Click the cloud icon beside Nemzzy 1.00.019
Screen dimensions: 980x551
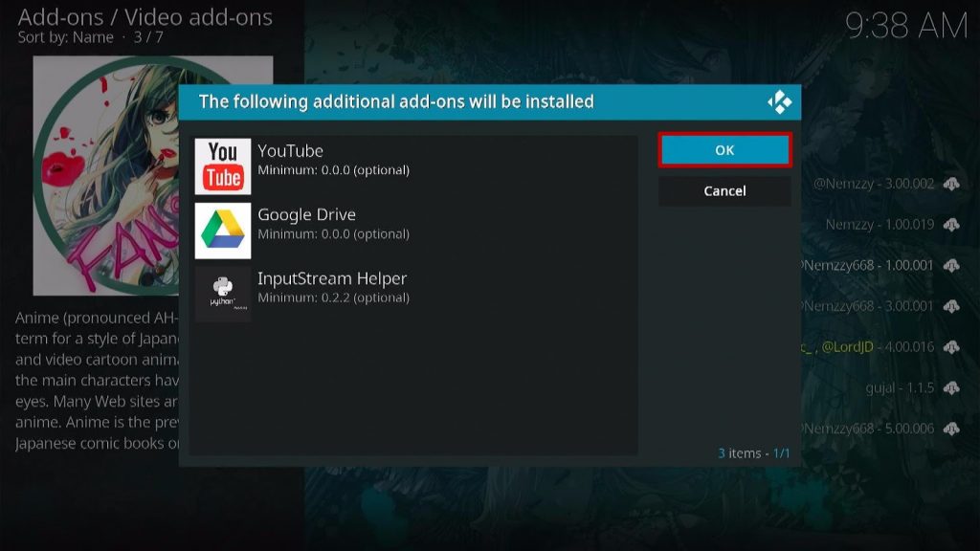(x=951, y=224)
